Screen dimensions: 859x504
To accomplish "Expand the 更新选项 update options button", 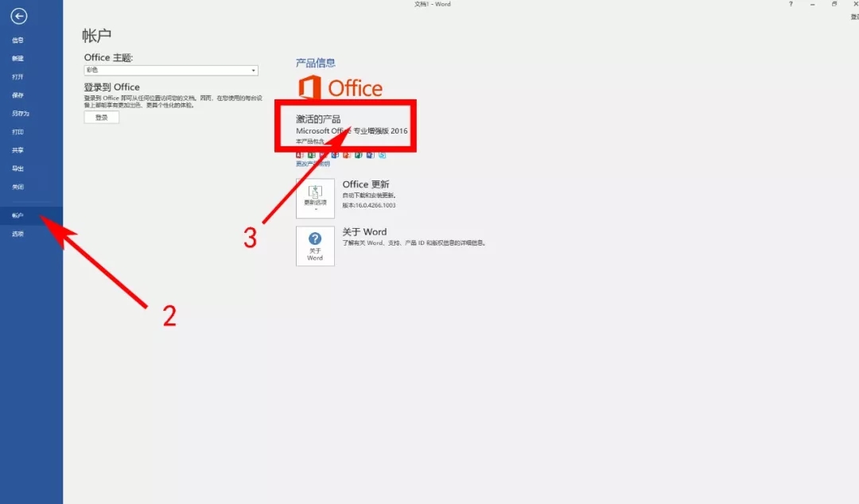I will click(x=315, y=198).
